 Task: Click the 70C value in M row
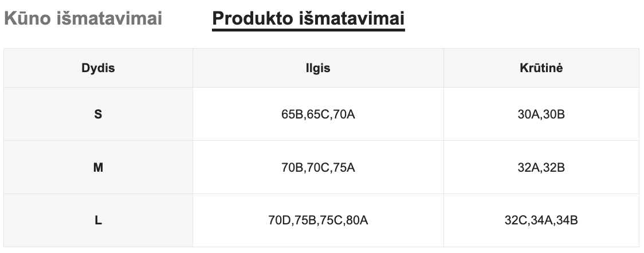click(x=318, y=168)
